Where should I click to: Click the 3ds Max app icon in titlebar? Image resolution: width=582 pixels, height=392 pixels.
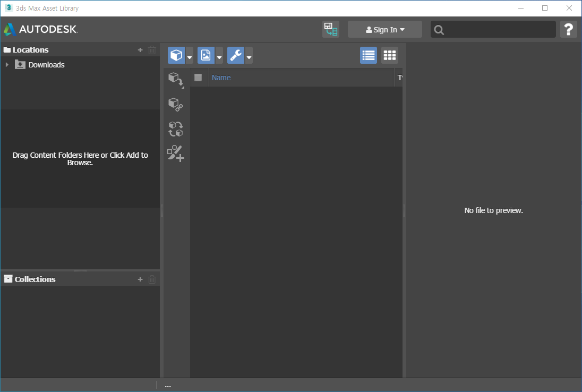[x=8, y=8]
